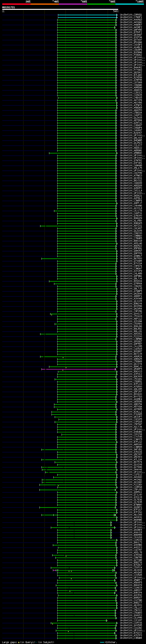The height and width of the screenshot is (644, 146).
Task: Pick hit UniRef100_C4X9P3
Action: pyautogui.click(x=131, y=45)
